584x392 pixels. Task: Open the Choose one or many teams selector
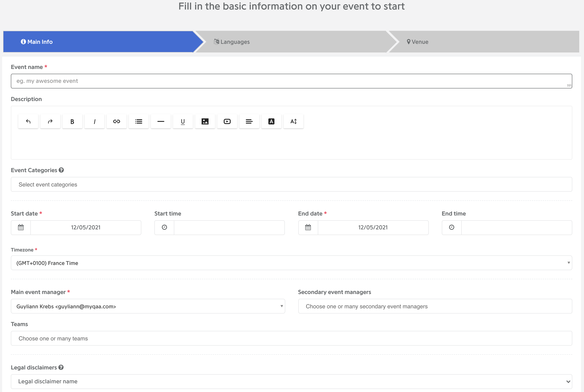coord(291,338)
